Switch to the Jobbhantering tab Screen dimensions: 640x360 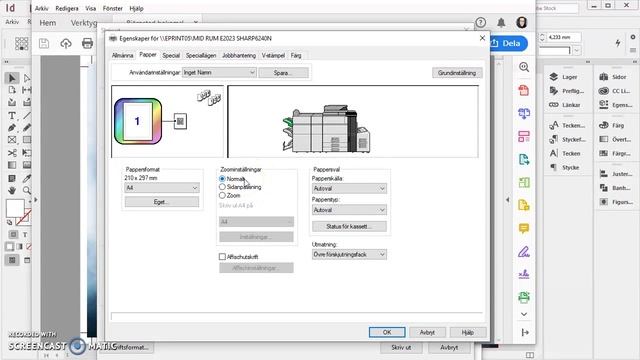[239, 56]
